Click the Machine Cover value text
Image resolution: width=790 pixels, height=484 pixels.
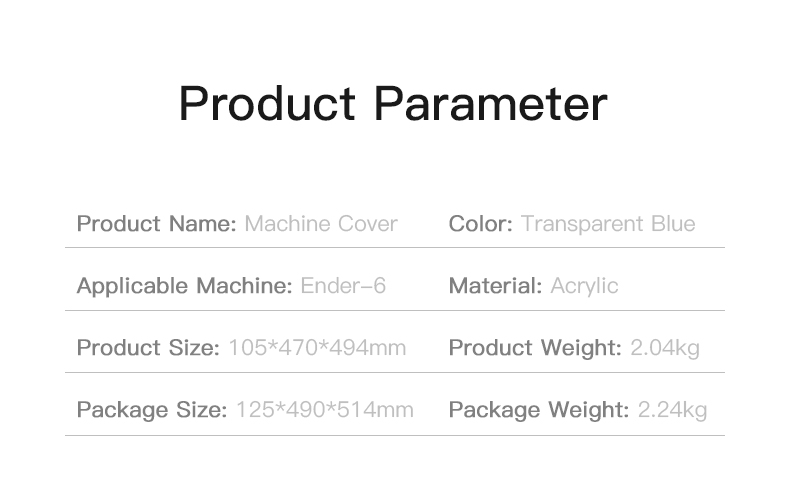click(x=321, y=224)
